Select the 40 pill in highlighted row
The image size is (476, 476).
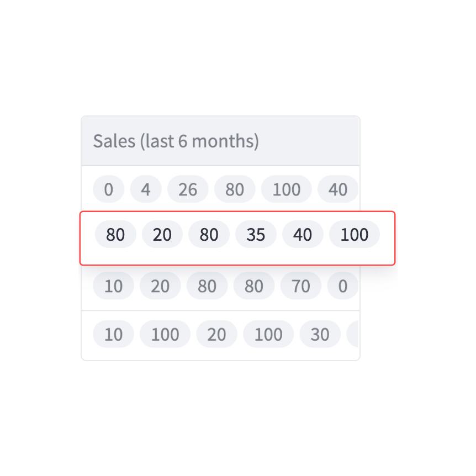click(303, 235)
